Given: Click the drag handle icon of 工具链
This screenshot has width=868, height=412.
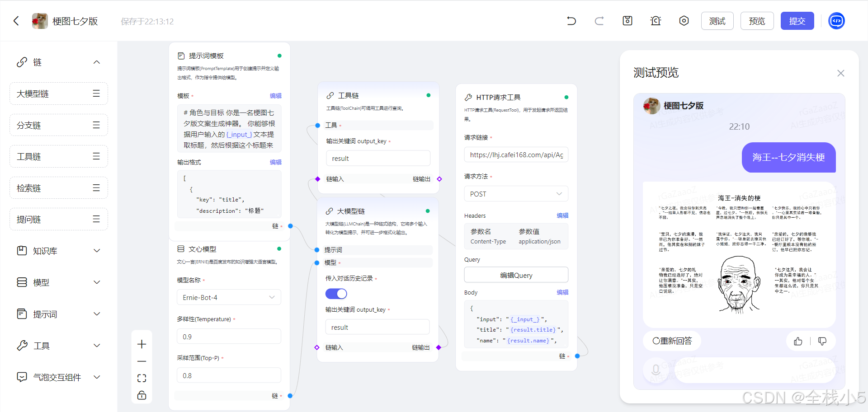Looking at the screenshot, I should [x=96, y=156].
